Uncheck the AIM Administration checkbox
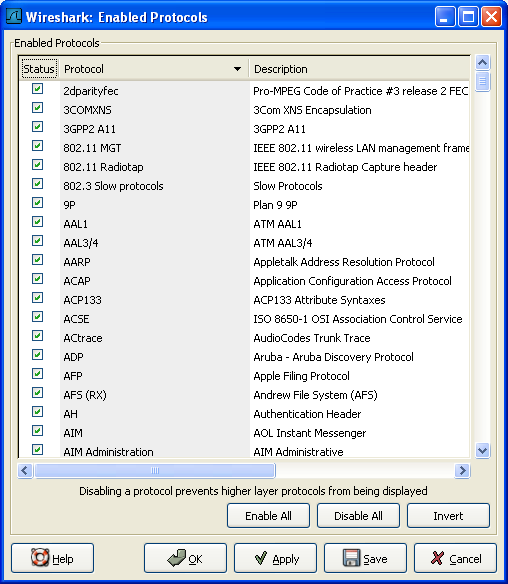This screenshot has height=584, width=508. 37,450
